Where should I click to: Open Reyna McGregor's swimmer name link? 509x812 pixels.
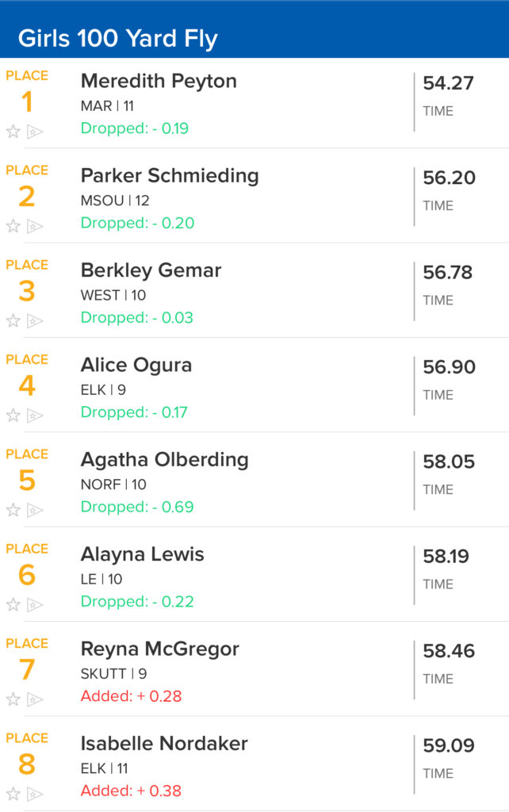point(160,649)
